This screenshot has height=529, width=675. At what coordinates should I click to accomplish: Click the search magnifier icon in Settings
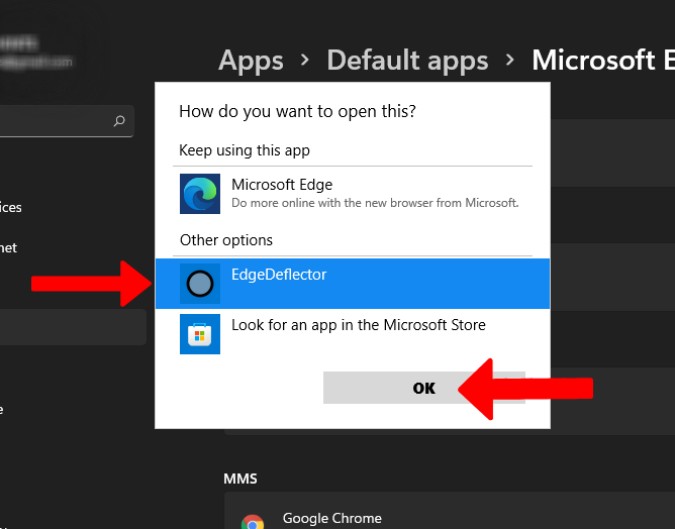click(x=119, y=121)
